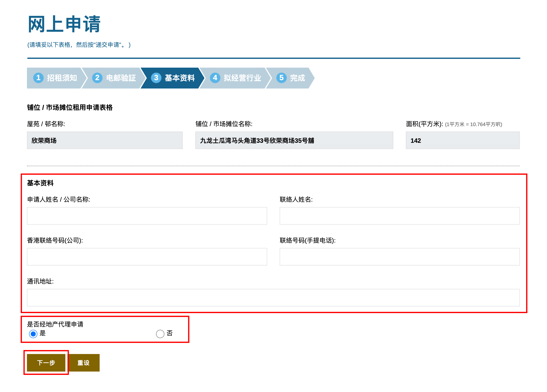Viewport: 547px width, 392px height.
Task: Focus the 申请人姓名 / 公司名称 input
Action: pos(147,216)
